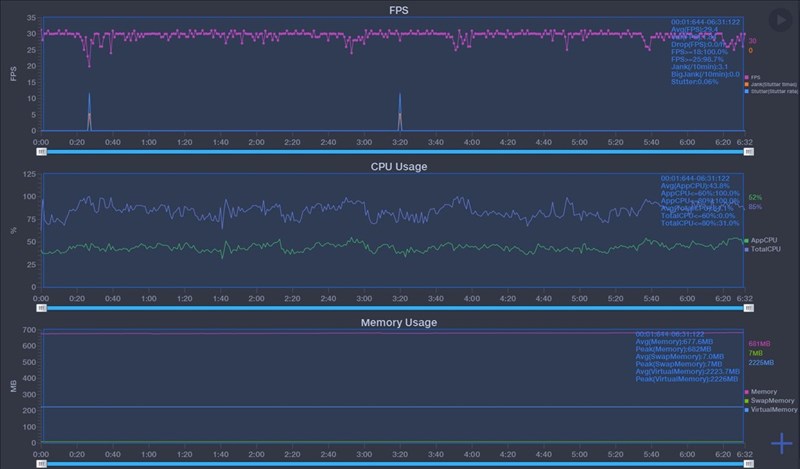Click the Peak(Memory):682MB statistic
This screenshot has height=469, width=800.
coord(673,349)
